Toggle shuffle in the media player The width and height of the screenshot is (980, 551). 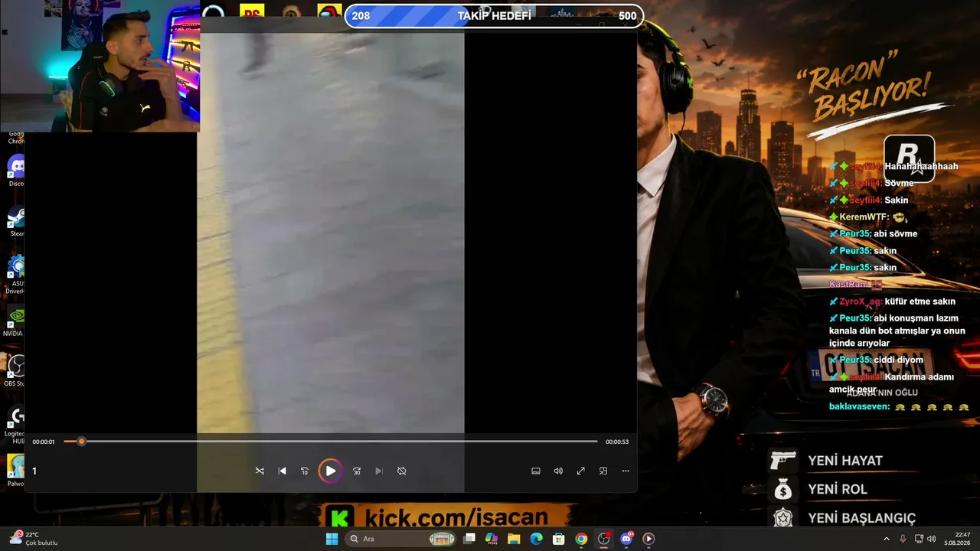click(260, 471)
